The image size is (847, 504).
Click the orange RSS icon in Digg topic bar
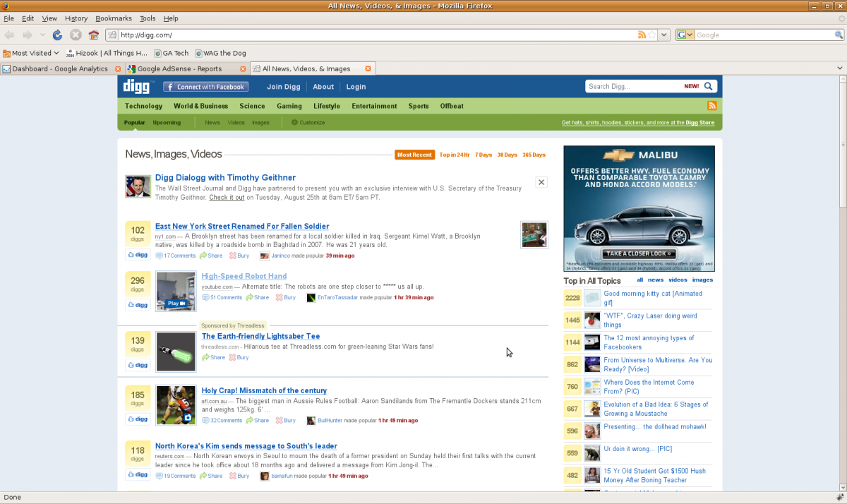(712, 106)
